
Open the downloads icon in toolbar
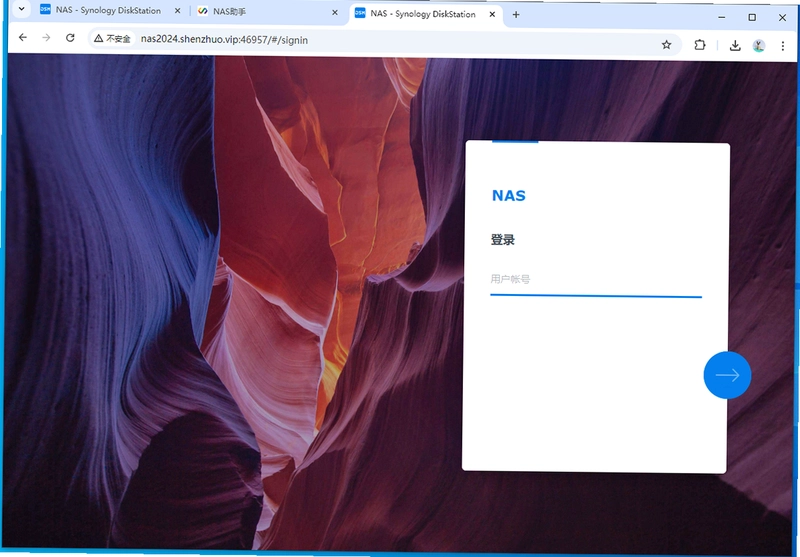735,45
